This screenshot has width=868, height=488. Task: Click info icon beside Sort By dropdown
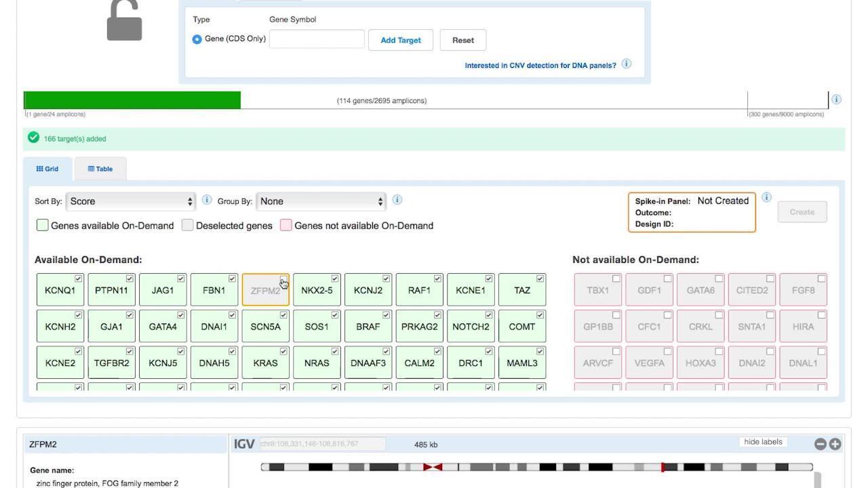[207, 200]
